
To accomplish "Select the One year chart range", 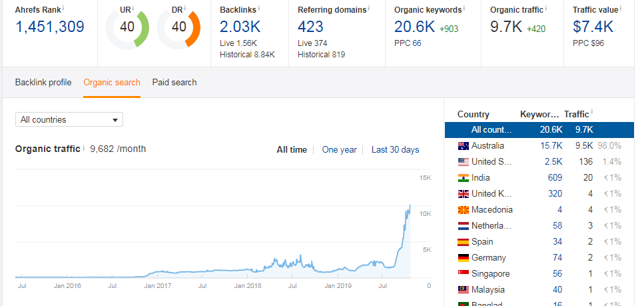I will click(x=339, y=150).
